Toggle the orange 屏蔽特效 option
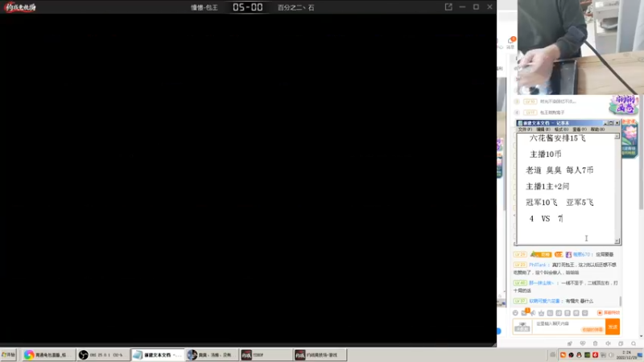644x362 pixels. coord(609,313)
